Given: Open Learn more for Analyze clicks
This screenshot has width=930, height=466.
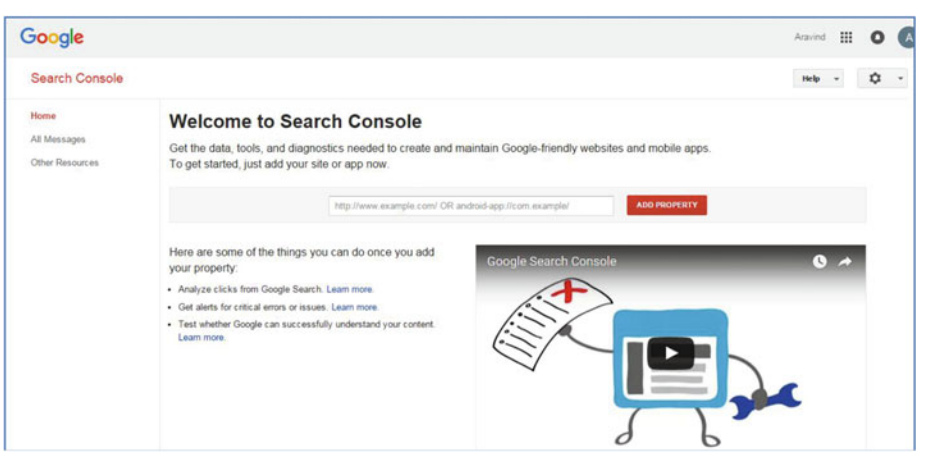Looking at the screenshot, I should pyautogui.click(x=349, y=289).
